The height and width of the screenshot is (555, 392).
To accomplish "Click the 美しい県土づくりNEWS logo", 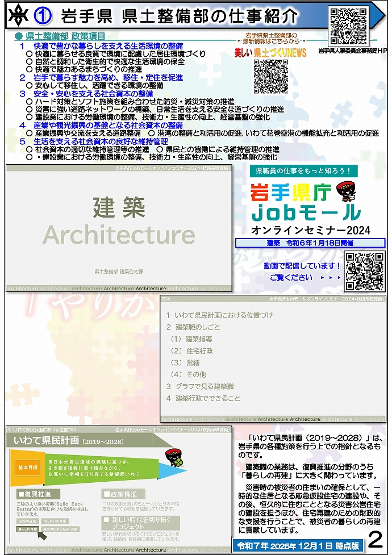I will [x=270, y=53].
